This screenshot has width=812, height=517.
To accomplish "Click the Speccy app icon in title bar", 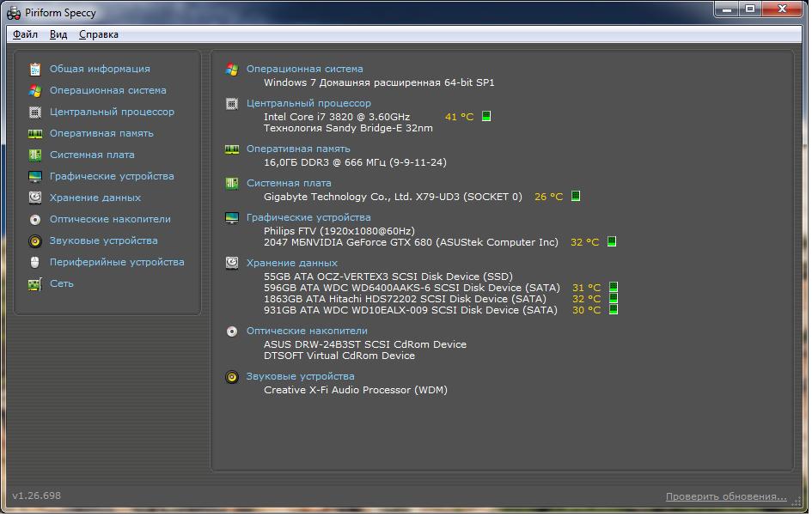I will click(14, 12).
